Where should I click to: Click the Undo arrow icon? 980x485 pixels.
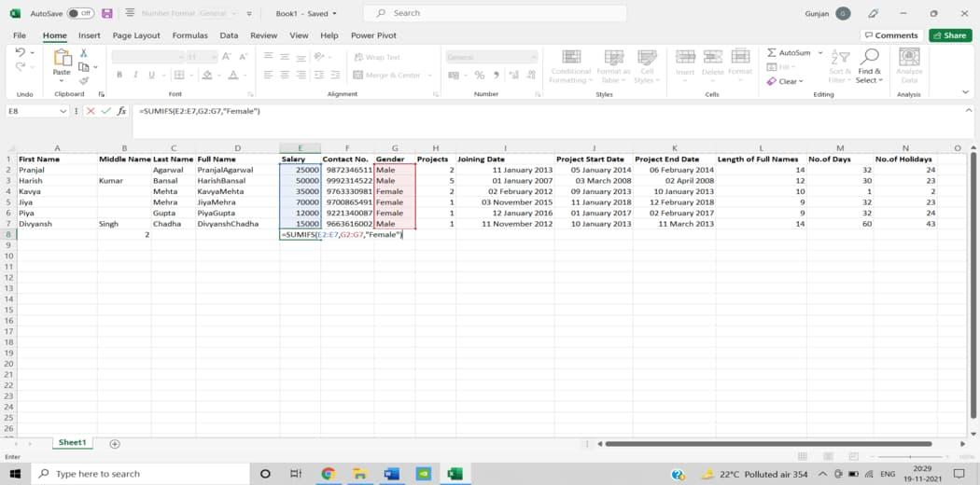coord(21,53)
